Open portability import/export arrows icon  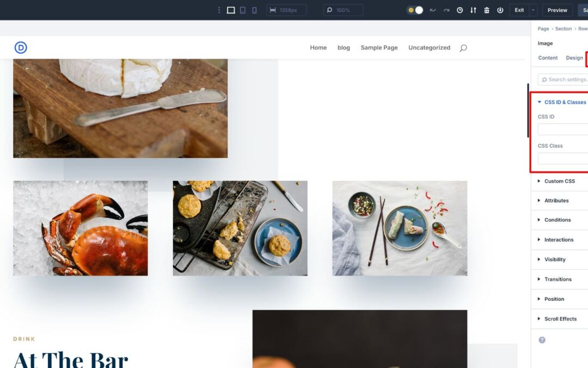pos(473,10)
